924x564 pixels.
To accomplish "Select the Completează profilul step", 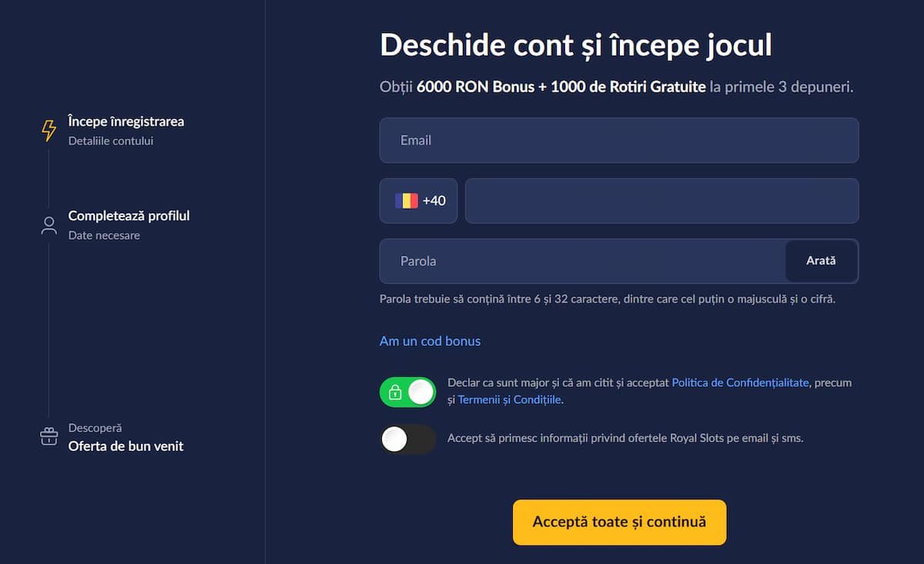I will (x=129, y=216).
